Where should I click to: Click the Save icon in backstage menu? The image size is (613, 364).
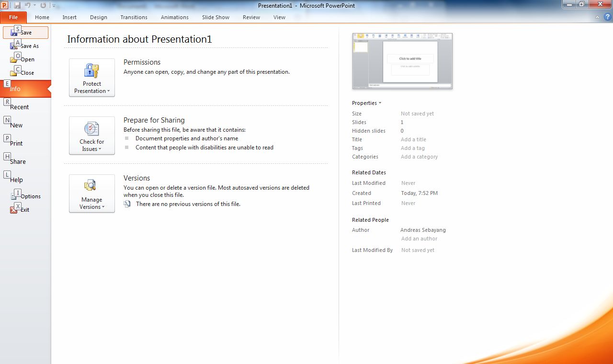pyautogui.click(x=14, y=33)
